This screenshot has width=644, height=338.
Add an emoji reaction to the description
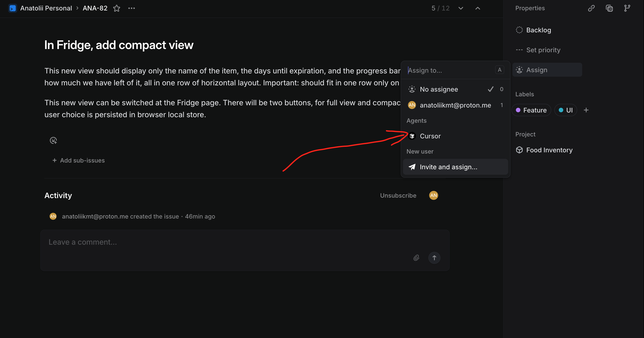tap(53, 140)
